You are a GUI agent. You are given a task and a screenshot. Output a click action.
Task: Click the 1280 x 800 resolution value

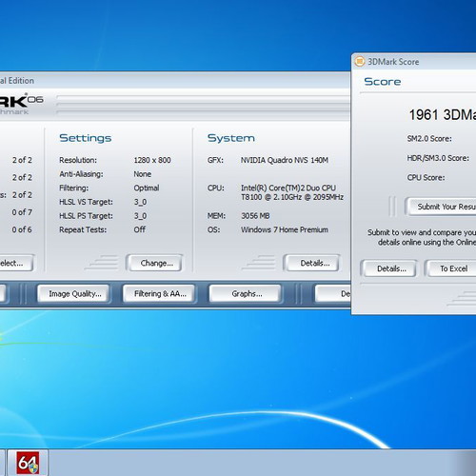point(152,160)
